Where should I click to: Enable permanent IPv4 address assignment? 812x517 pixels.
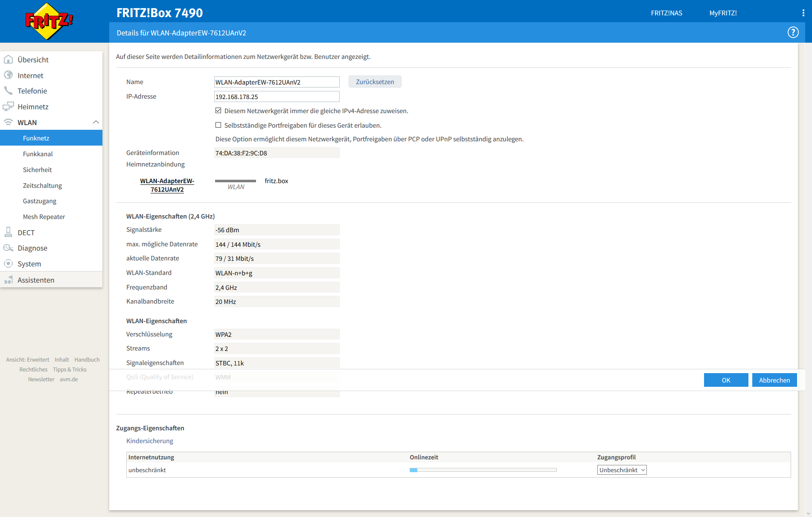coord(218,111)
